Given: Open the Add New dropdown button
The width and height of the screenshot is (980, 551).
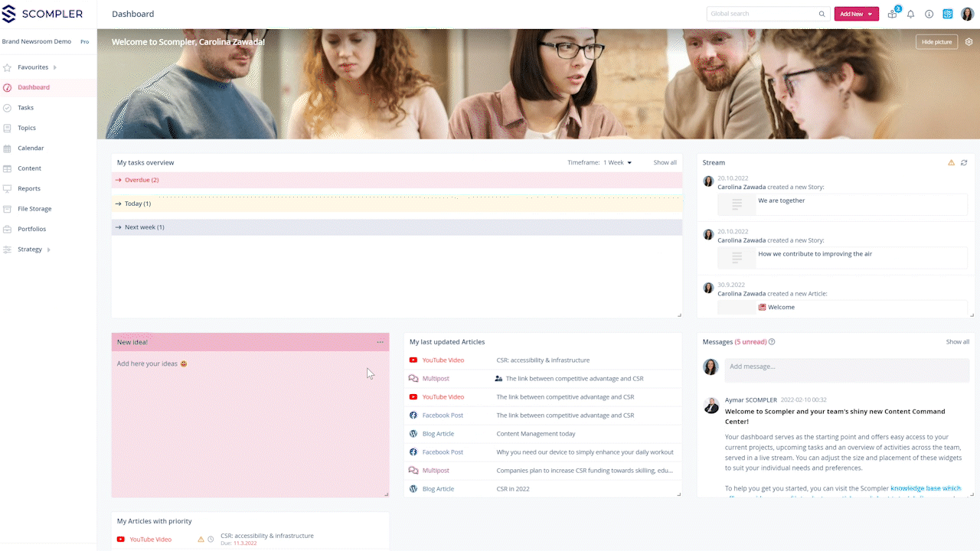Looking at the screenshot, I should pos(856,14).
